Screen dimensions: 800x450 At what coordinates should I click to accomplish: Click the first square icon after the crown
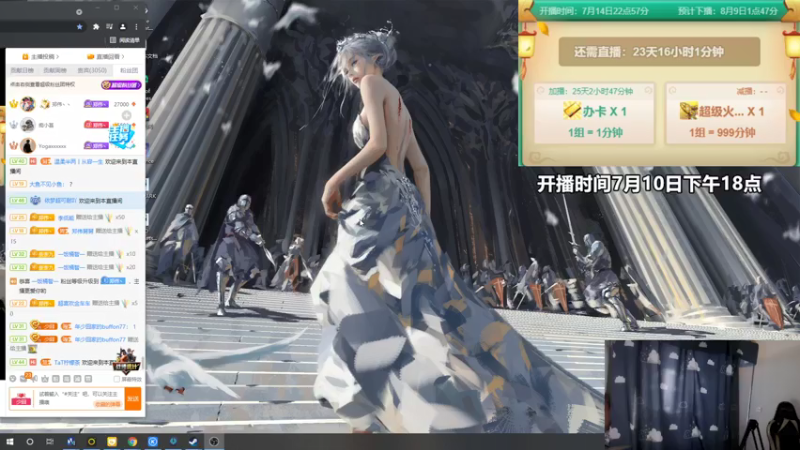pyautogui.click(x=56, y=379)
